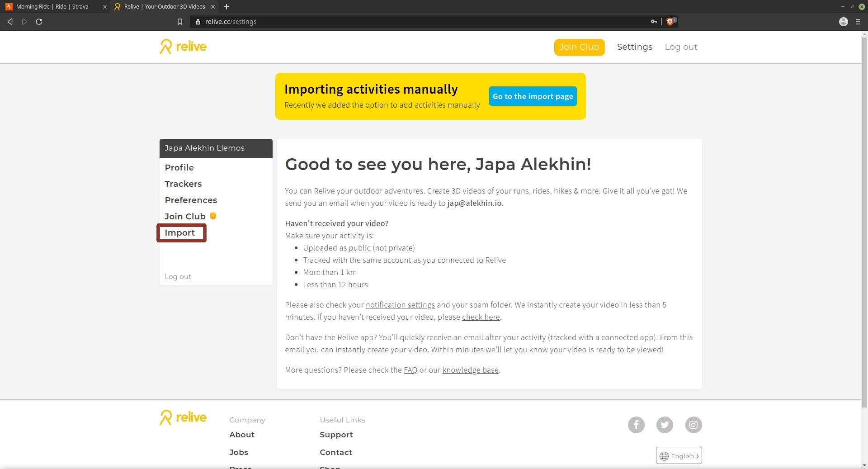This screenshot has height=469, width=868.
Task: Click the Relive logo in header
Action: point(183,47)
